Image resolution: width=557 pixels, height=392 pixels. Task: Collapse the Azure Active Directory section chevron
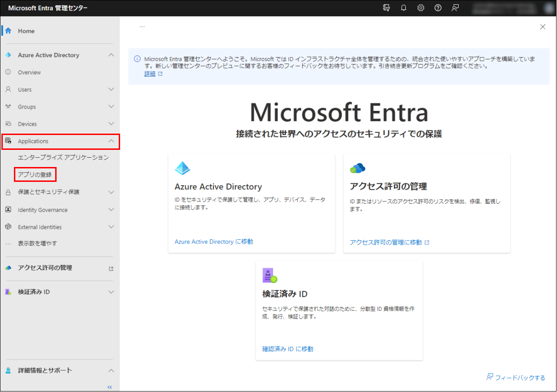tap(111, 55)
